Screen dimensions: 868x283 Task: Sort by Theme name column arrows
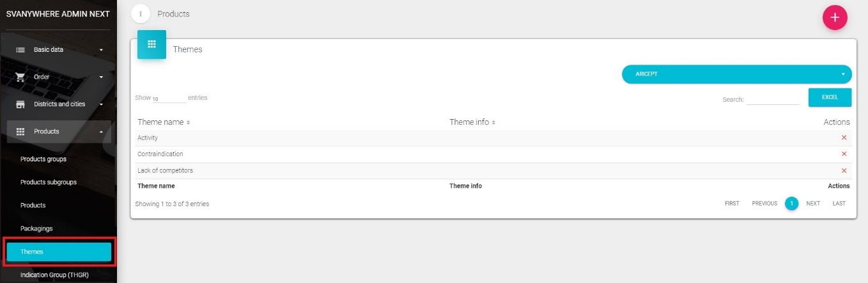[189, 122]
